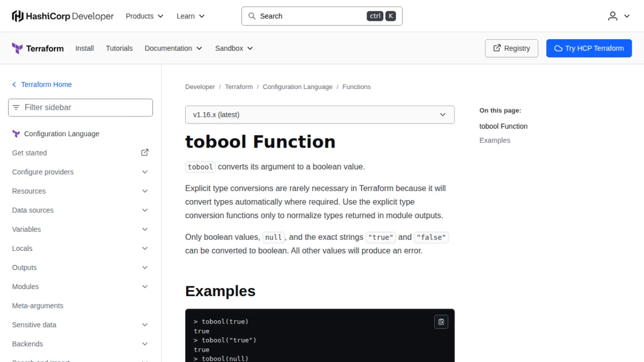Click the Terraform logo in navbar

[x=38, y=48]
